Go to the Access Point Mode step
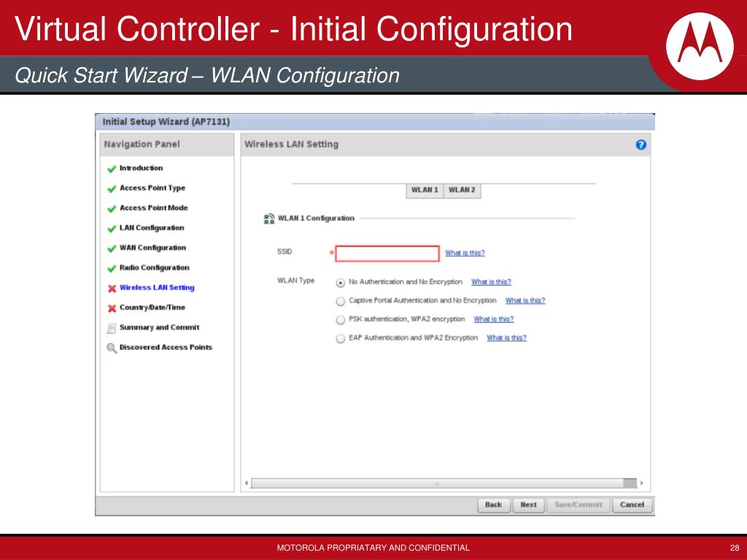This screenshot has width=747, height=560. pyautogui.click(x=153, y=208)
